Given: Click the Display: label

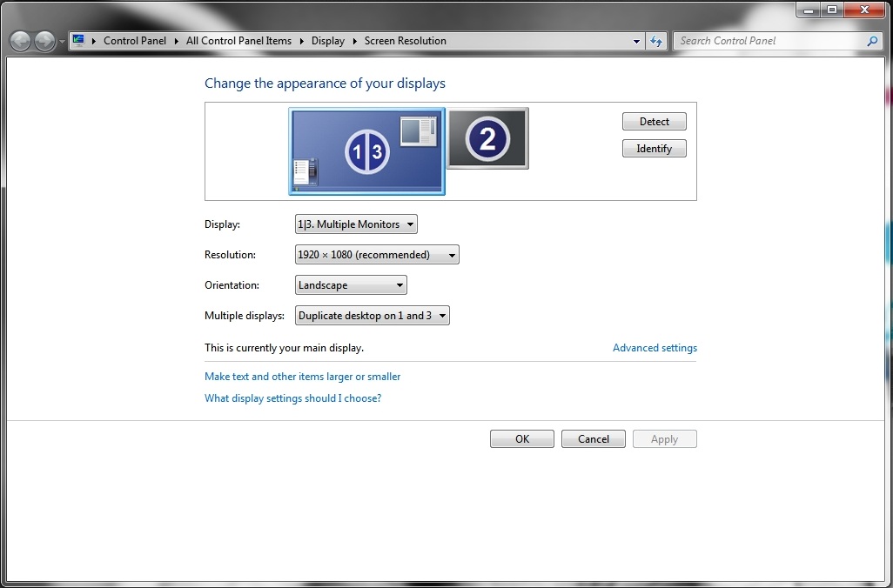Looking at the screenshot, I should (x=222, y=224).
